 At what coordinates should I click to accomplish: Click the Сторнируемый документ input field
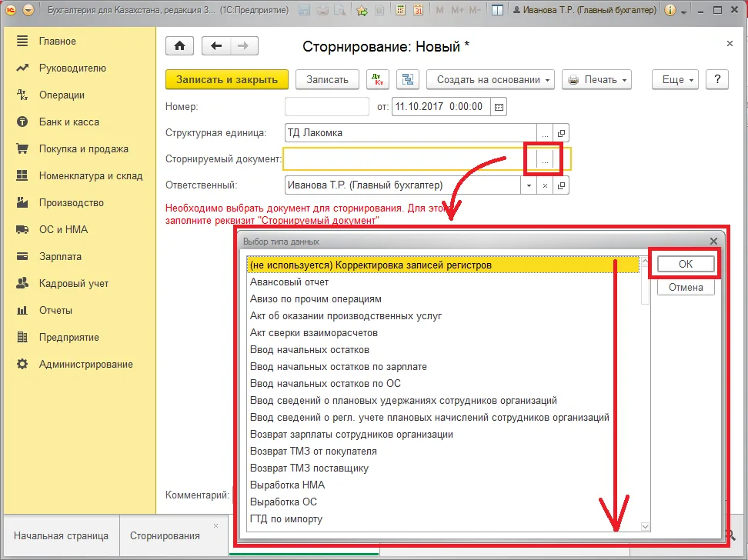409,159
